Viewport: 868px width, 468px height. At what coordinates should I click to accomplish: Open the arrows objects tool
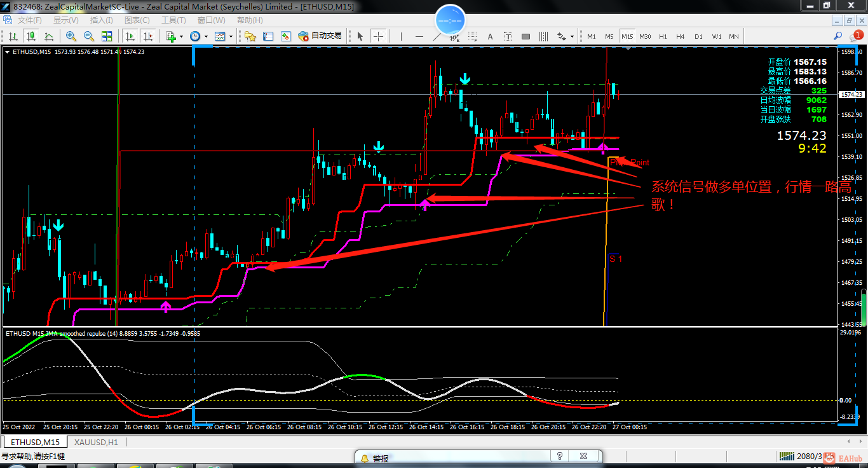pos(562,36)
